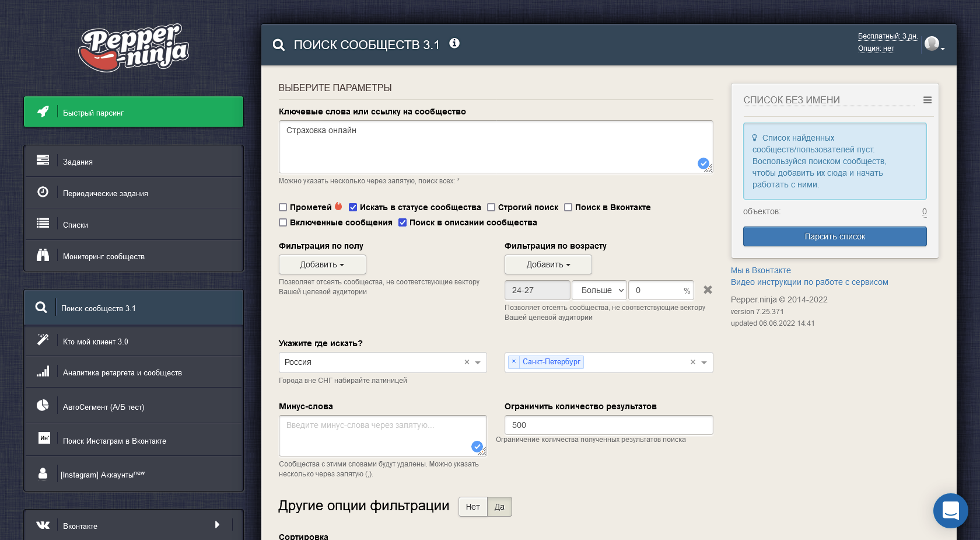
Task: Enable Поиск в Вконтакте checkbox
Action: click(568, 207)
